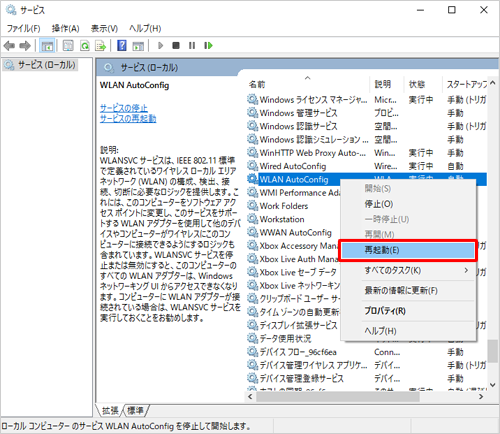Choose 再起動(E) in context menu
This screenshot has height=434, width=500.
(408, 250)
